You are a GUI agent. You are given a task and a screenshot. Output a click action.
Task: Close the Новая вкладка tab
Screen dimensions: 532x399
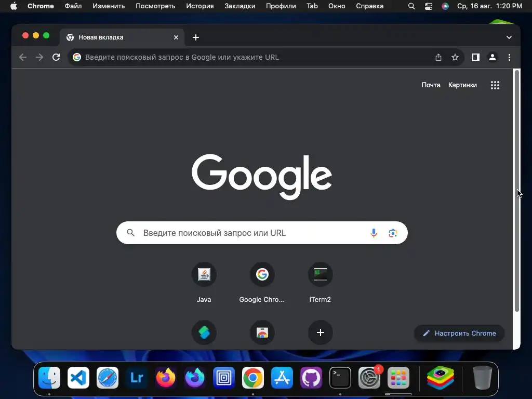coord(176,37)
